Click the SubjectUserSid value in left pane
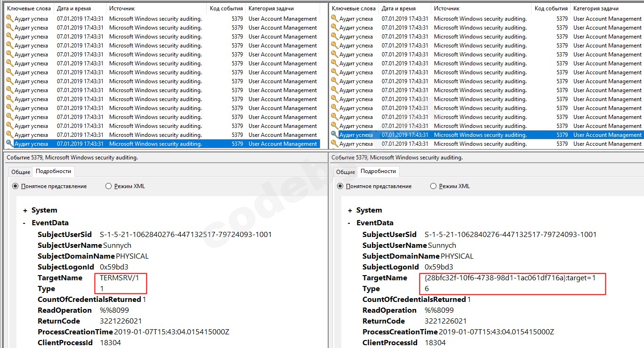 click(x=185, y=235)
